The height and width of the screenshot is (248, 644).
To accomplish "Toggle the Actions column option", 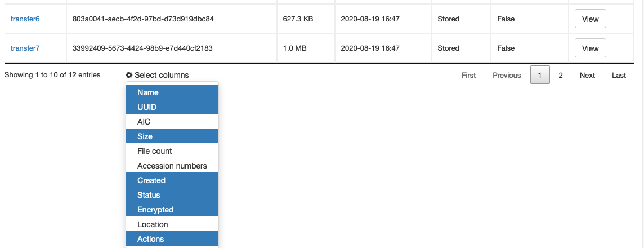I will pos(172,239).
